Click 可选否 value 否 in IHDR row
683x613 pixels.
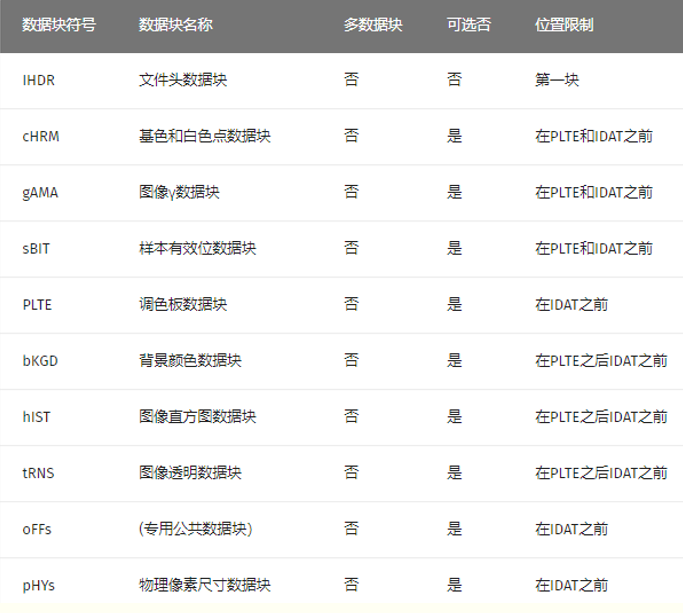click(454, 80)
